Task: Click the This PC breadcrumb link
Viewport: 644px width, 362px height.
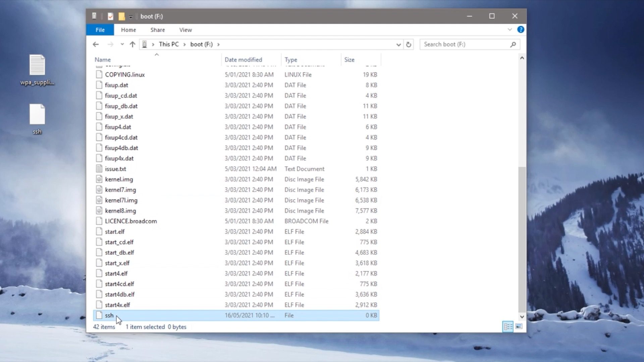Action: pyautogui.click(x=169, y=44)
